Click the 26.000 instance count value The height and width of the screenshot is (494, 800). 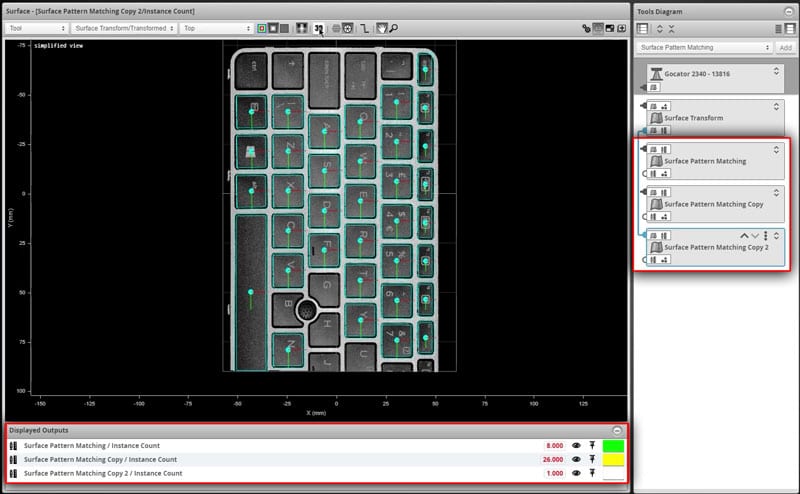click(553, 459)
